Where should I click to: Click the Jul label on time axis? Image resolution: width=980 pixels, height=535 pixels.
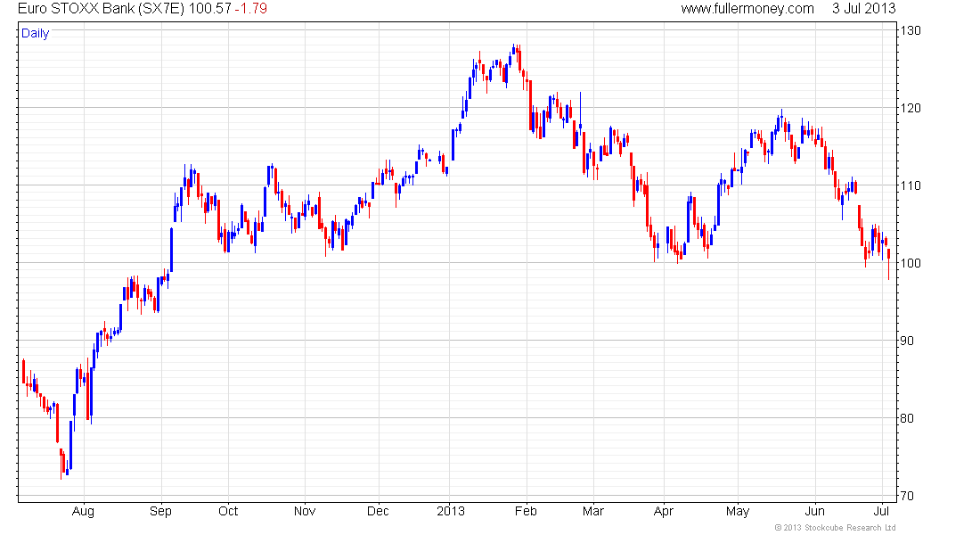(x=881, y=511)
